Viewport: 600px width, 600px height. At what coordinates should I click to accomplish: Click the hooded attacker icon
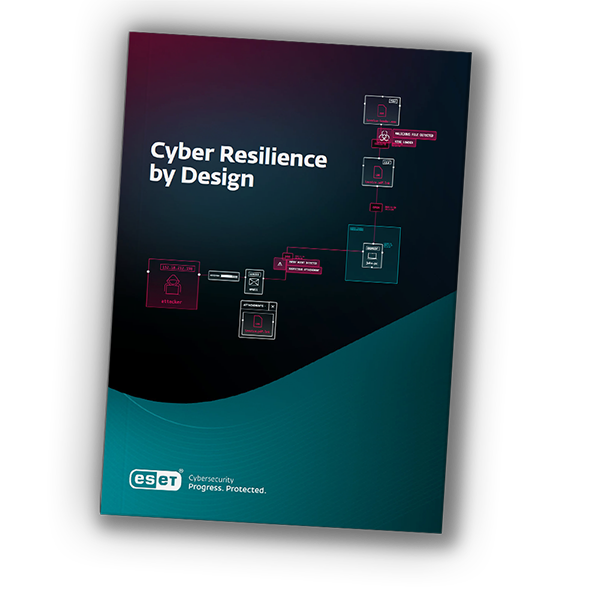point(176,283)
